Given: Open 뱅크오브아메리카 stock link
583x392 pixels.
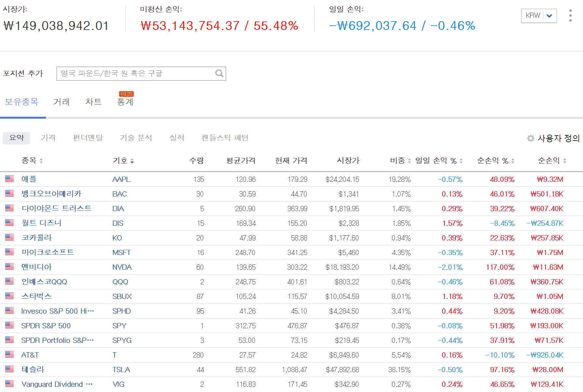Looking at the screenshot, I should (x=51, y=194).
